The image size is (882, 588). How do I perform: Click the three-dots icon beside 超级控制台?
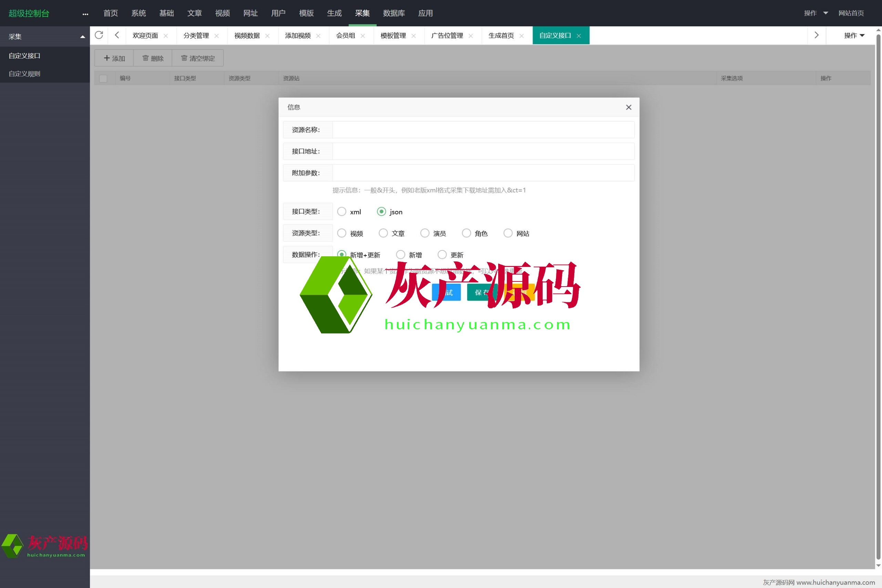tap(85, 14)
